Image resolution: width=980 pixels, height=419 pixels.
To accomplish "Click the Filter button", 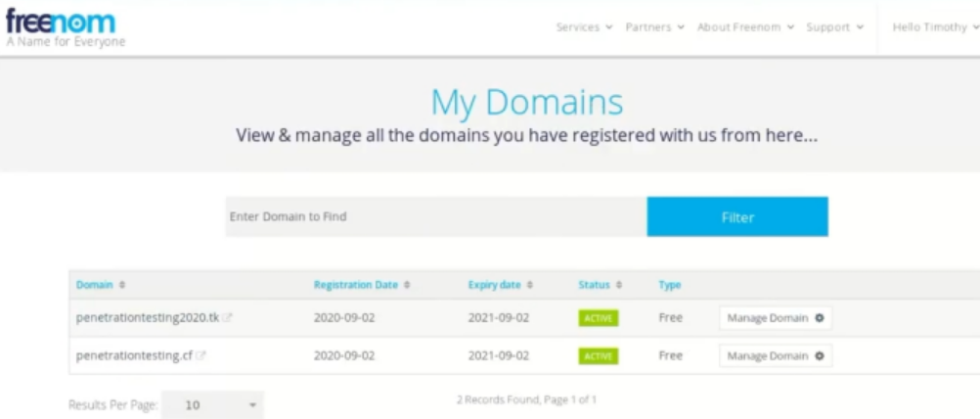I will [x=737, y=217].
